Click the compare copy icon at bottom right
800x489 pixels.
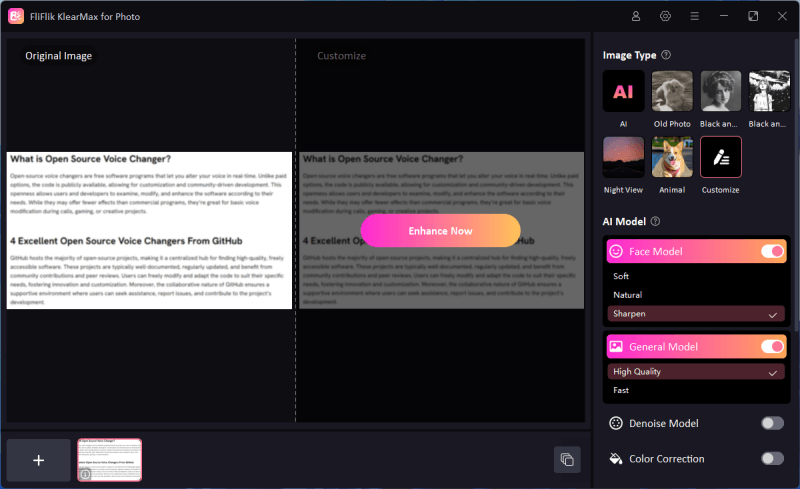(567, 459)
